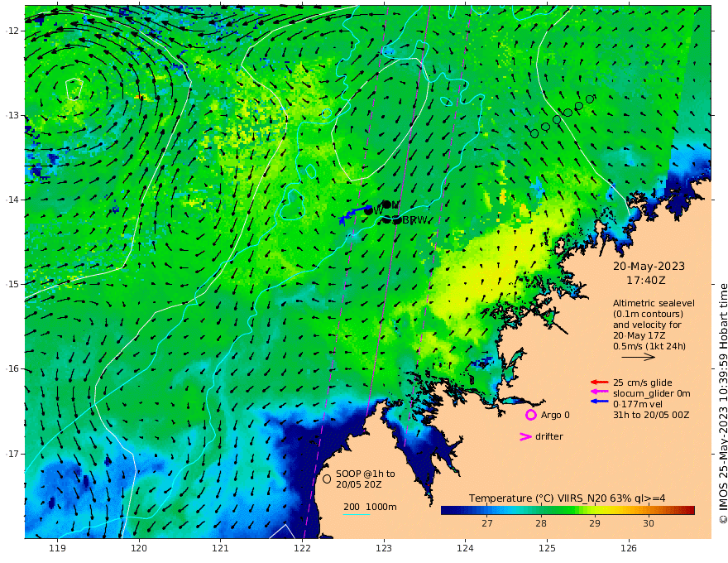The width and height of the screenshot is (728, 563).
Task: Click the '0.5m/s (1kt 24h)' scale text
Action: 649,346
